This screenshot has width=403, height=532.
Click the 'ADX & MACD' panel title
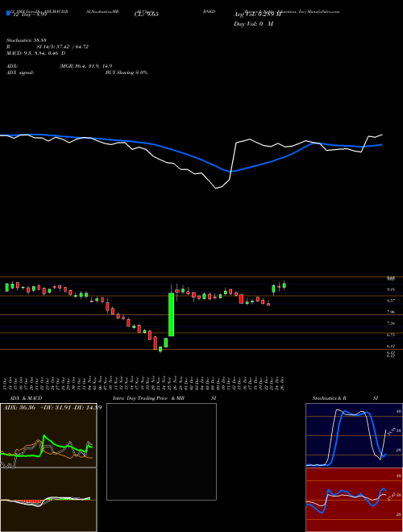click(x=26, y=398)
